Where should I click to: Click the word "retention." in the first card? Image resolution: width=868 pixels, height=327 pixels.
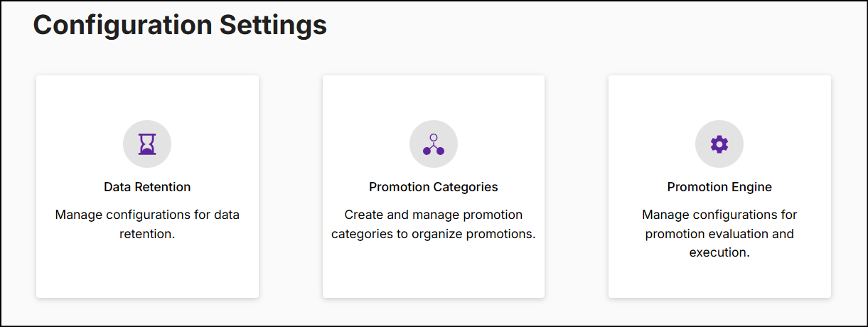[x=147, y=233]
